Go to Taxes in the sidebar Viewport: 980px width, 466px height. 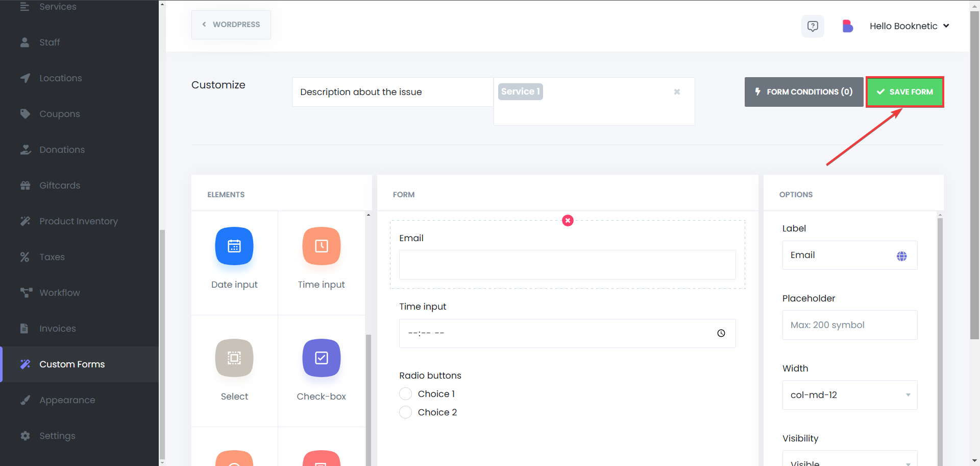pyautogui.click(x=79, y=257)
